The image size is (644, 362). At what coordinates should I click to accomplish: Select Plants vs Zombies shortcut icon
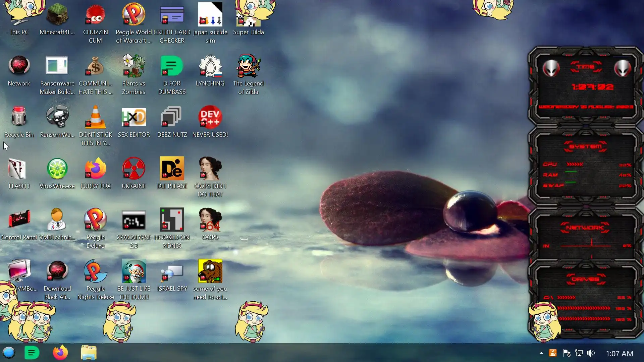[133, 66]
